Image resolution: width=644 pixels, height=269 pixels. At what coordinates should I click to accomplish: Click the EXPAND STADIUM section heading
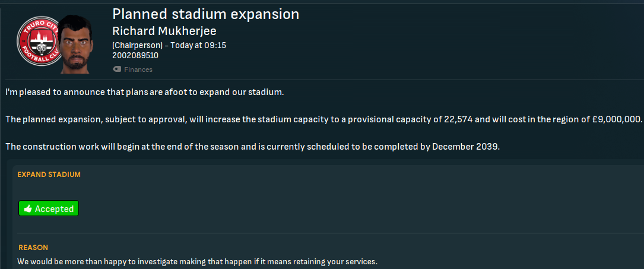point(49,175)
